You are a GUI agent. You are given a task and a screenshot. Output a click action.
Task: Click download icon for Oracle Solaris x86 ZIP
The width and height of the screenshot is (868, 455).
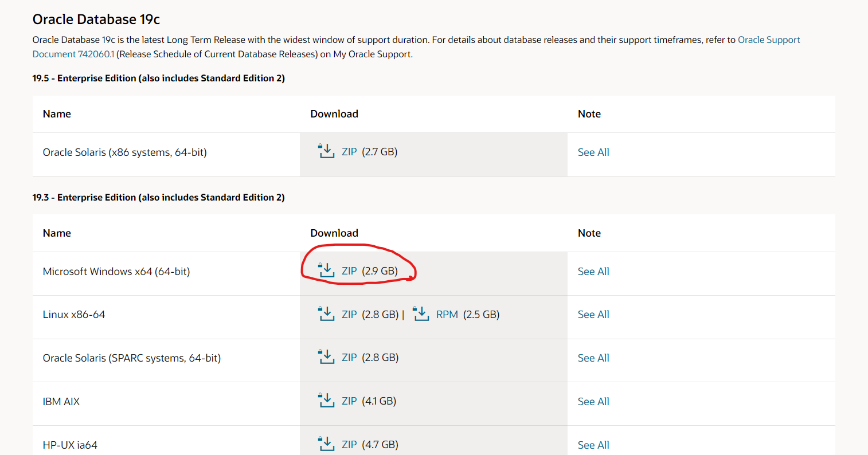326,151
